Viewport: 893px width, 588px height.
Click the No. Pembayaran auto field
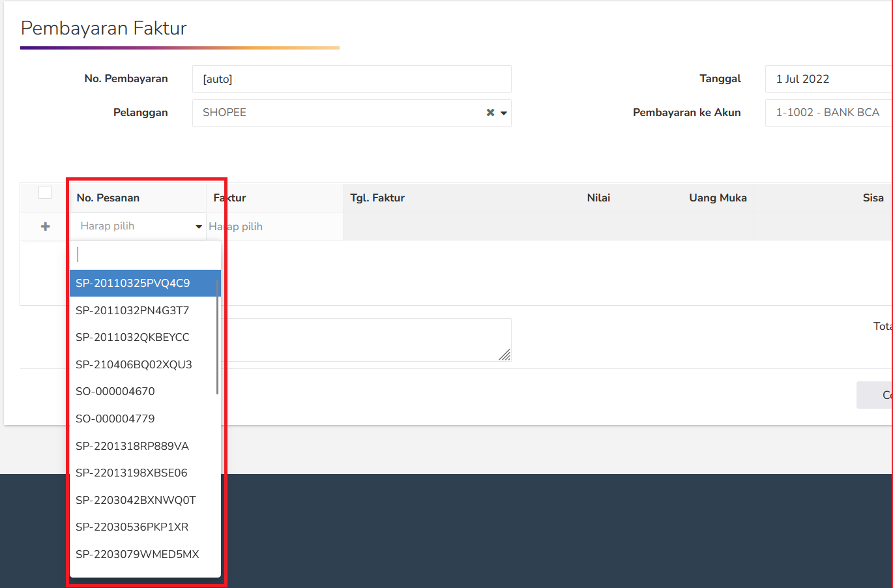[352, 79]
